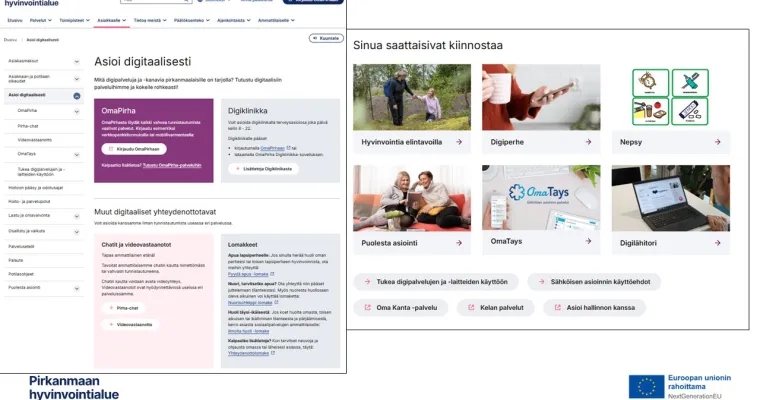The width and height of the screenshot is (760, 400).
Task: Click the Kelan palvelut pill
Action: [495, 307]
